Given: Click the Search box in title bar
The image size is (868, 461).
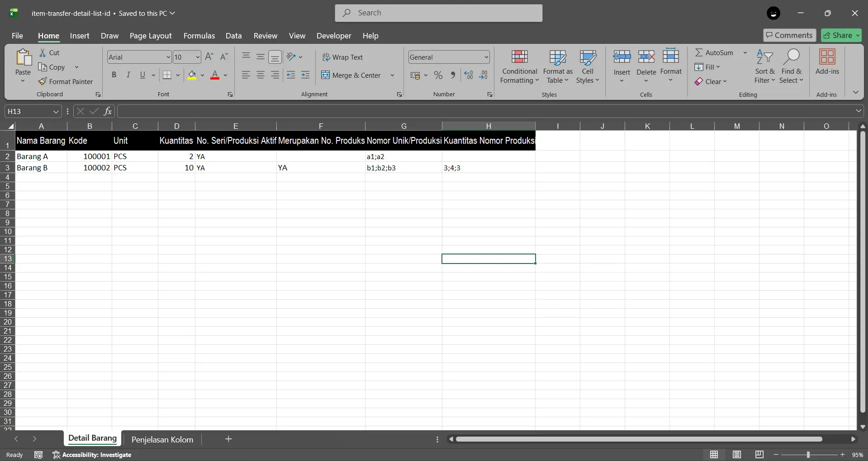Looking at the screenshot, I should pos(439,13).
